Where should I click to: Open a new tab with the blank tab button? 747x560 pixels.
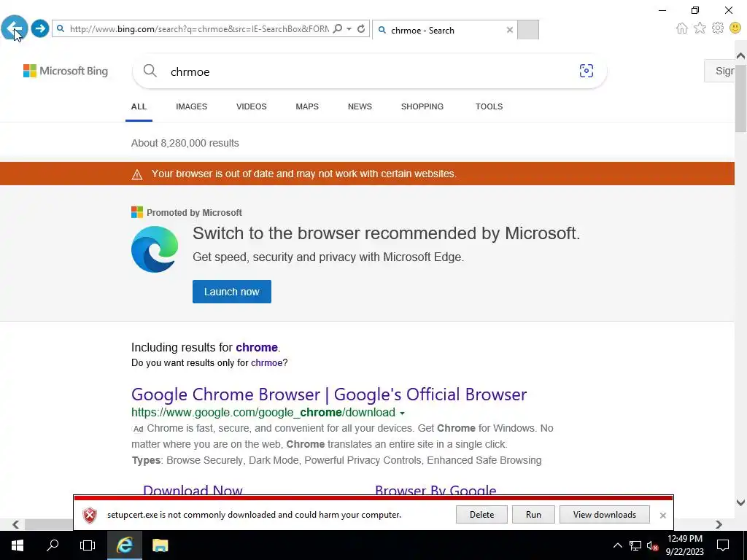[x=528, y=29]
